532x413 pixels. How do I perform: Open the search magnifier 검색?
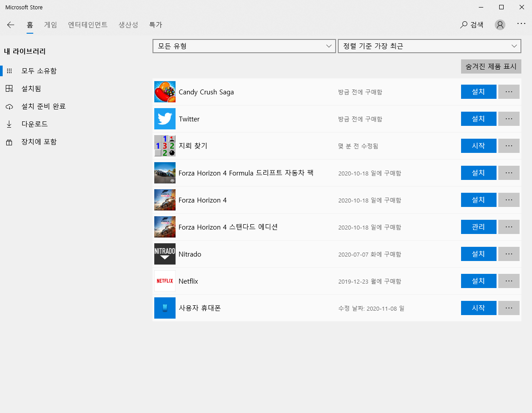472,25
